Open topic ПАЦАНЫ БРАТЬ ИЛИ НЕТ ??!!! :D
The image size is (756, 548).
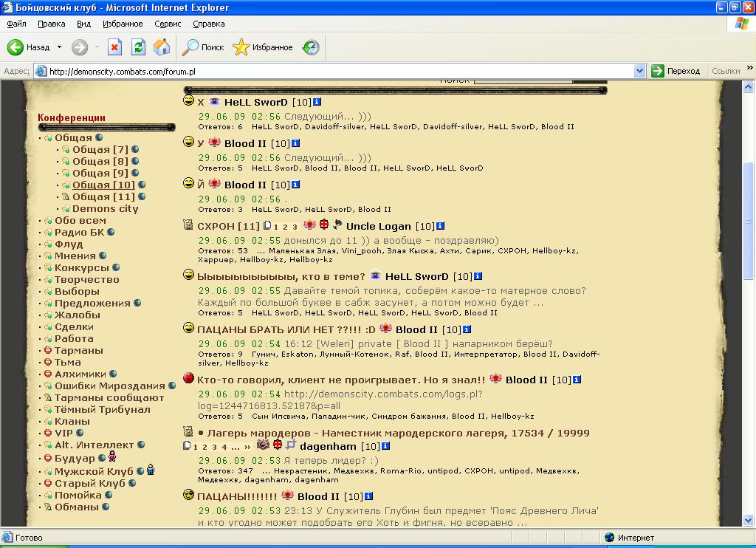pos(286,329)
